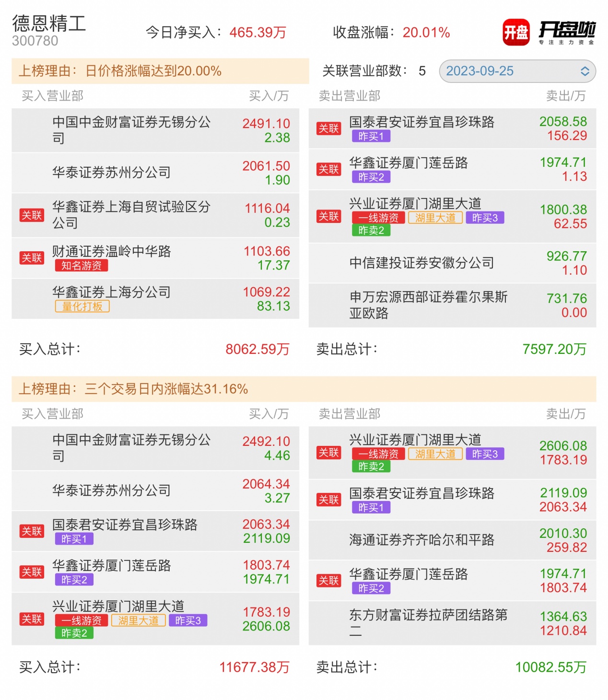Click the date picker up-down chevron arrows
The image size is (608, 700).
pyautogui.click(x=585, y=71)
